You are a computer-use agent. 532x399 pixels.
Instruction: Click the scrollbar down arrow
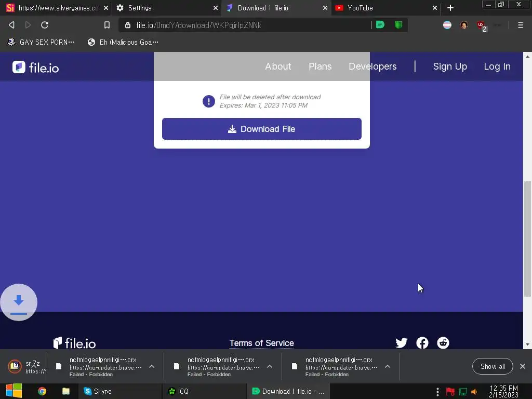pyautogui.click(x=527, y=345)
